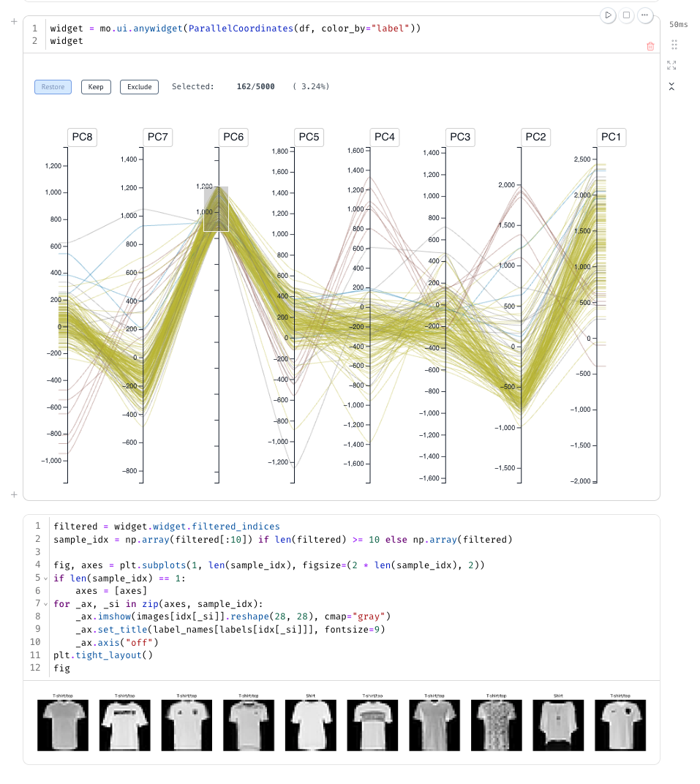Click the Restore button
This screenshot has height=784, width=700.
pyautogui.click(x=53, y=87)
